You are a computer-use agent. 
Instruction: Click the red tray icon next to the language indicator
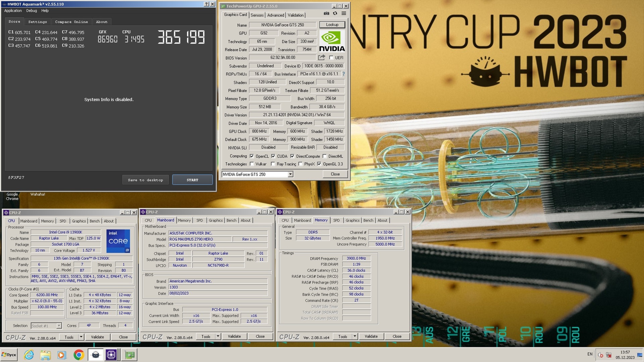pyautogui.click(x=600, y=355)
